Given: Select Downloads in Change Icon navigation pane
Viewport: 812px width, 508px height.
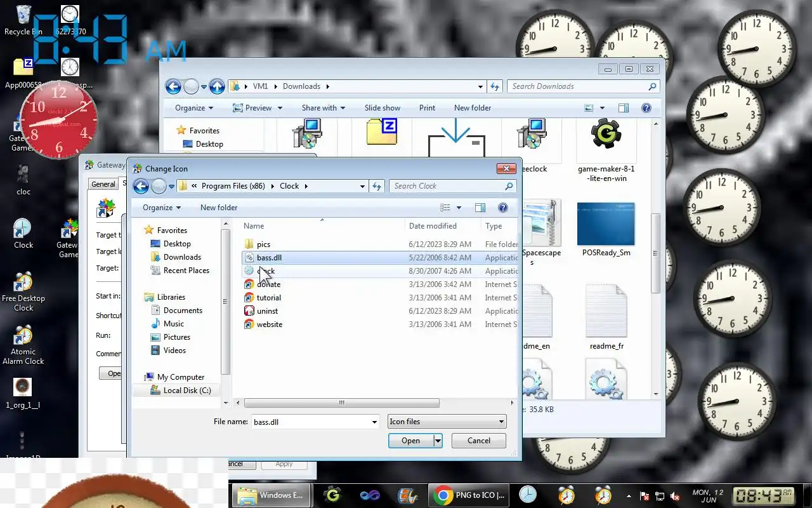Looking at the screenshot, I should point(182,257).
